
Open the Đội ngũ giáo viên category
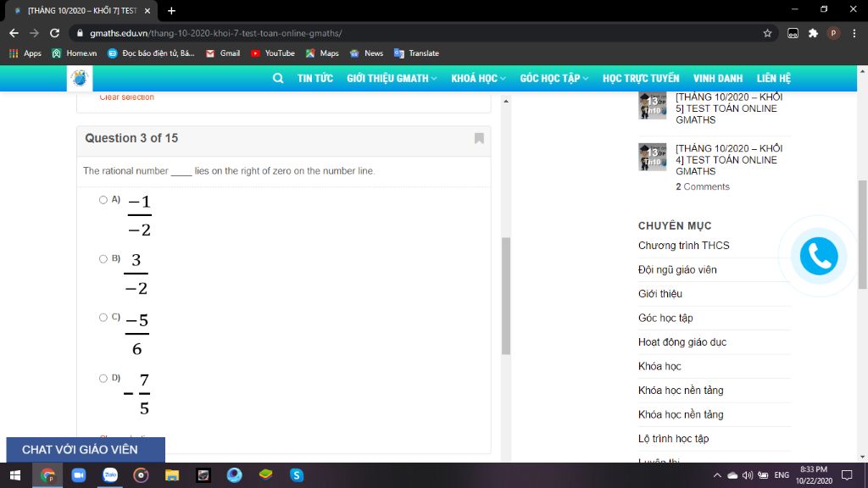point(677,270)
